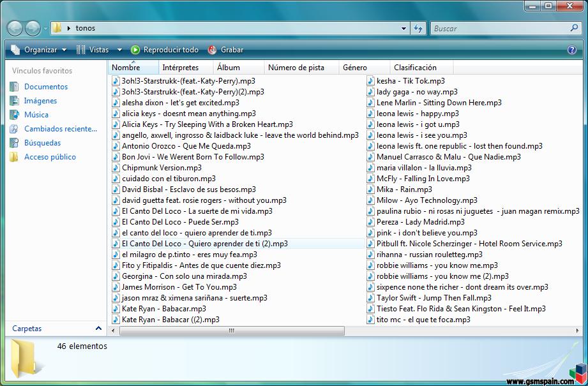This screenshot has height=386, width=588.
Task: Select "pink - i don't believe you.mp3"
Action: [x=427, y=233]
